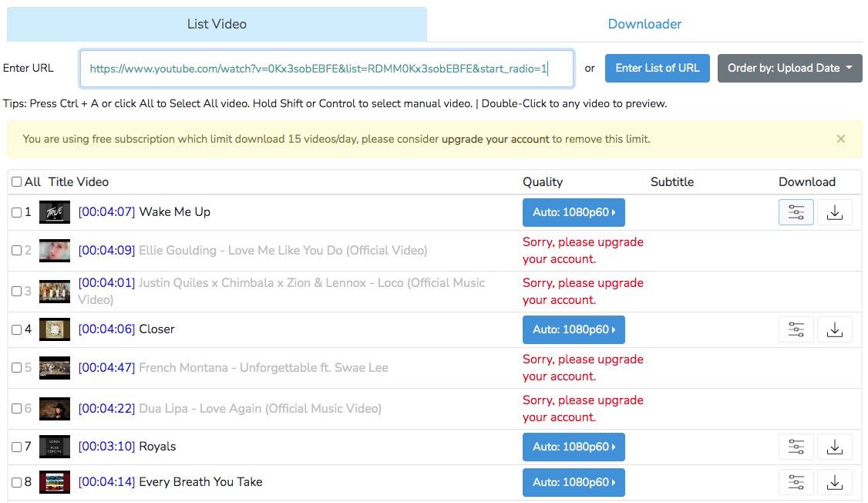
Task: Click the Enter List of URL button
Action: click(657, 68)
